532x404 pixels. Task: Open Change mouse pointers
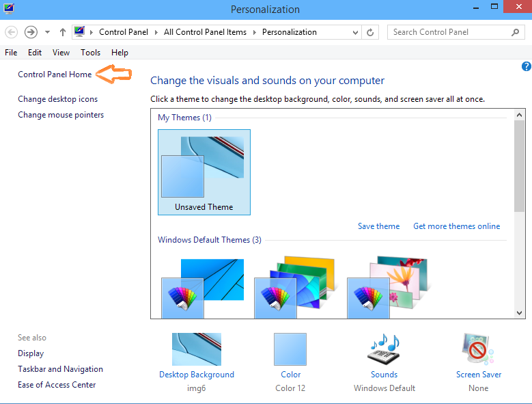[61, 115]
